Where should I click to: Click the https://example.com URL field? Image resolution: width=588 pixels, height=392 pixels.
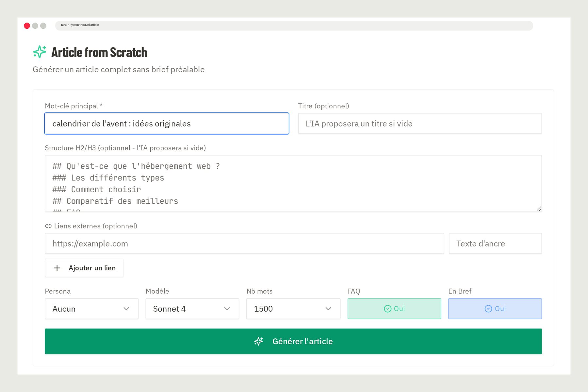pos(244,244)
